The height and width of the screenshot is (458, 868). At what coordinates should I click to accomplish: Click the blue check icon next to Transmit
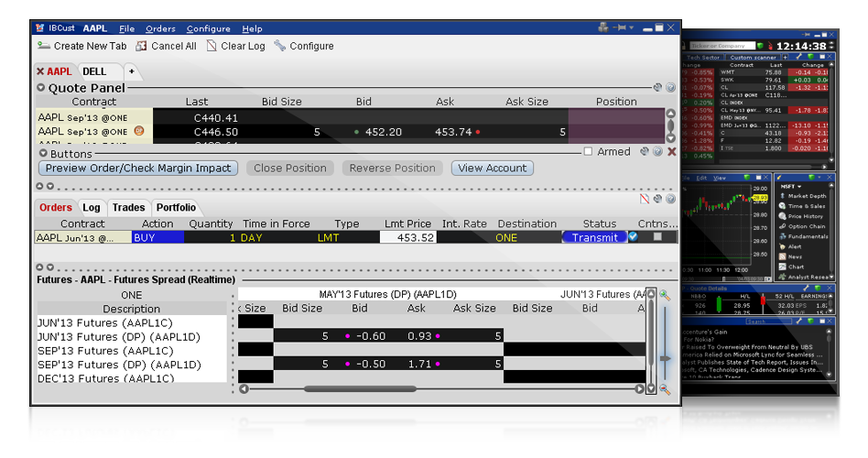[x=634, y=236]
